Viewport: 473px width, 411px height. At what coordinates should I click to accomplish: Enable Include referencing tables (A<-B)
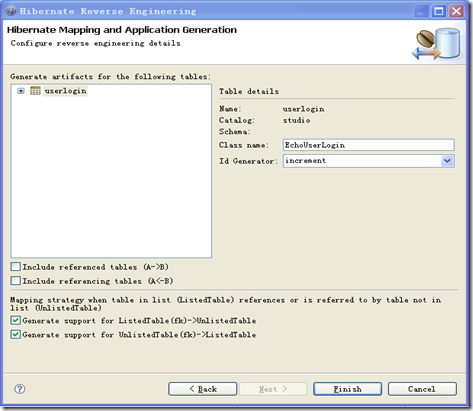[x=15, y=281]
